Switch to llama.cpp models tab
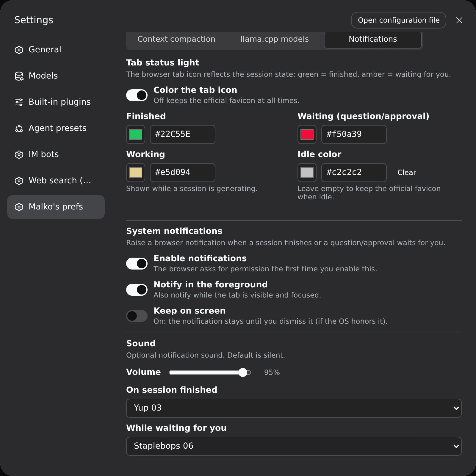Image resolution: width=476 pixels, height=476 pixels. click(x=275, y=39)
